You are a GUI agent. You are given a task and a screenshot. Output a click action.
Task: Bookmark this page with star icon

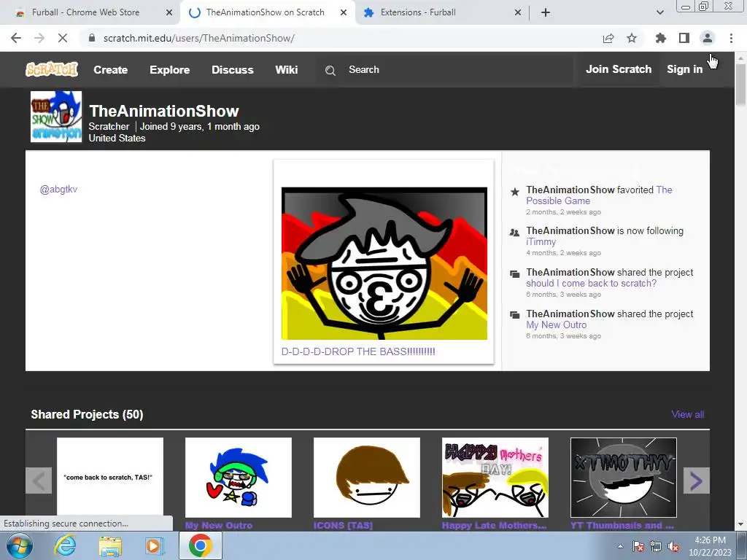(632, 38)
